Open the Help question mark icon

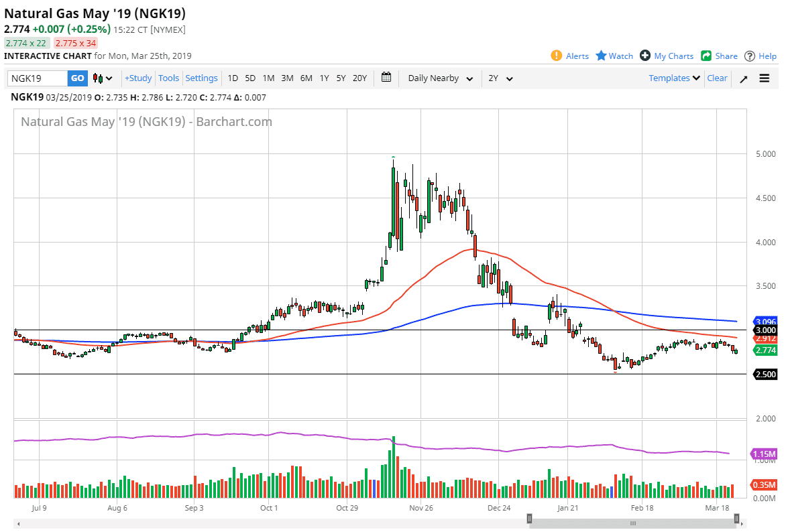[x=749, y=56]
